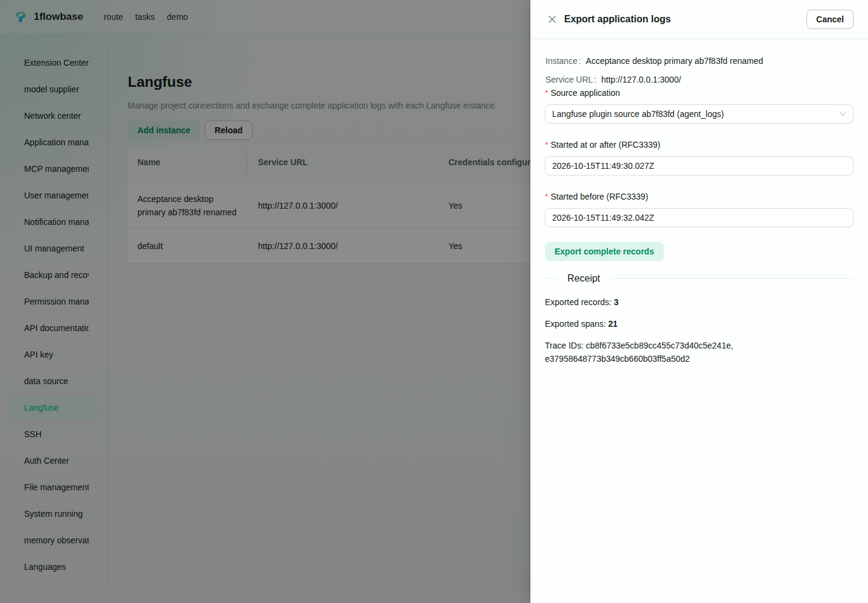The width and height of the screenshot is (868, 603).
Task: Open the demo menu item
Action: pyautogui.click(x=177, y=17)
